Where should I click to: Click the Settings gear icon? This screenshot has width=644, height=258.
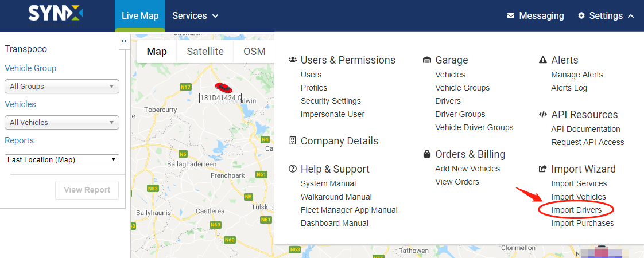(x=581, y=16)
